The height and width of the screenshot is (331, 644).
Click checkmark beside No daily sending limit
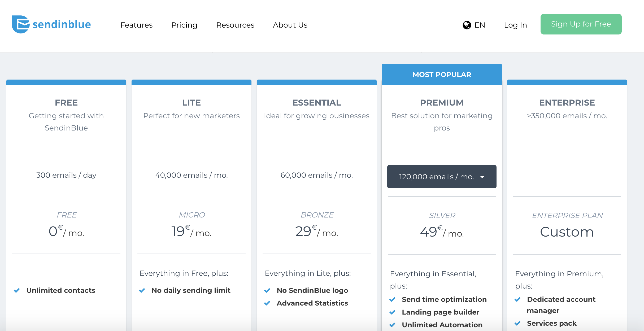pos(142,290)
